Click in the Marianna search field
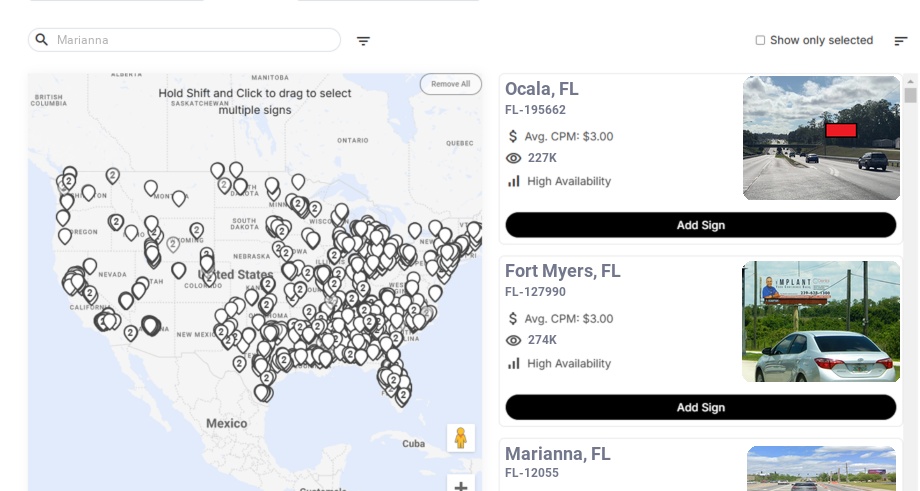This screenshot has height=491, width=920. [x=190, y=40]
